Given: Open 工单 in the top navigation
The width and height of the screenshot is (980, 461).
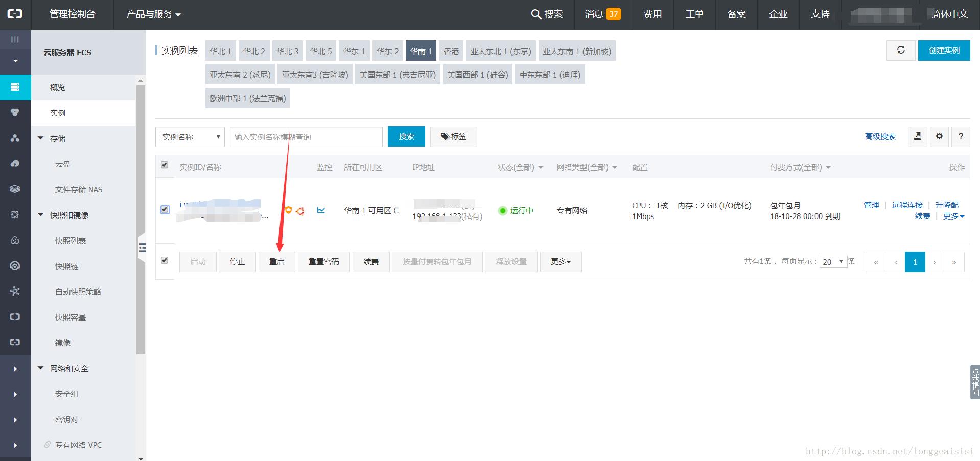Looking at the screenshot, I should [694, 14].
